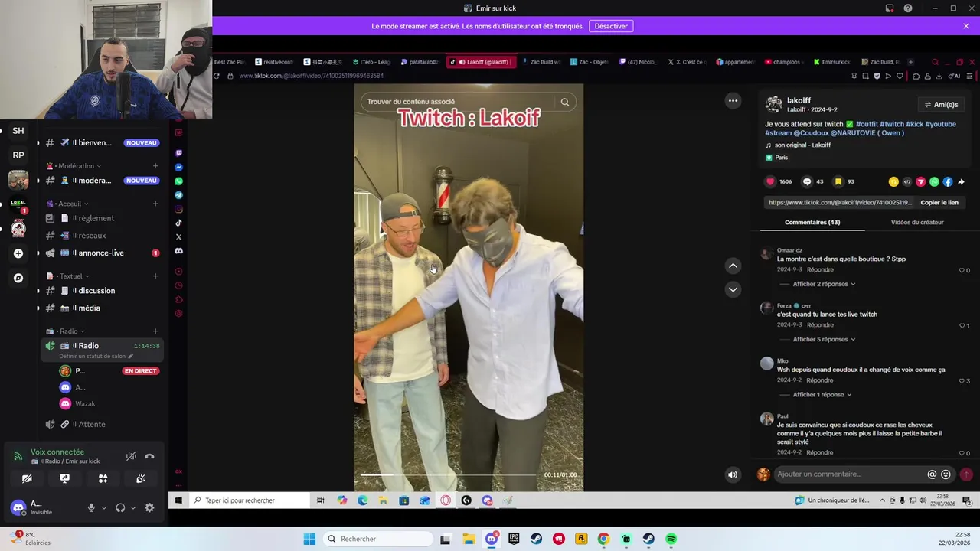Go to previous video with up arrow

tap(733, 266)
